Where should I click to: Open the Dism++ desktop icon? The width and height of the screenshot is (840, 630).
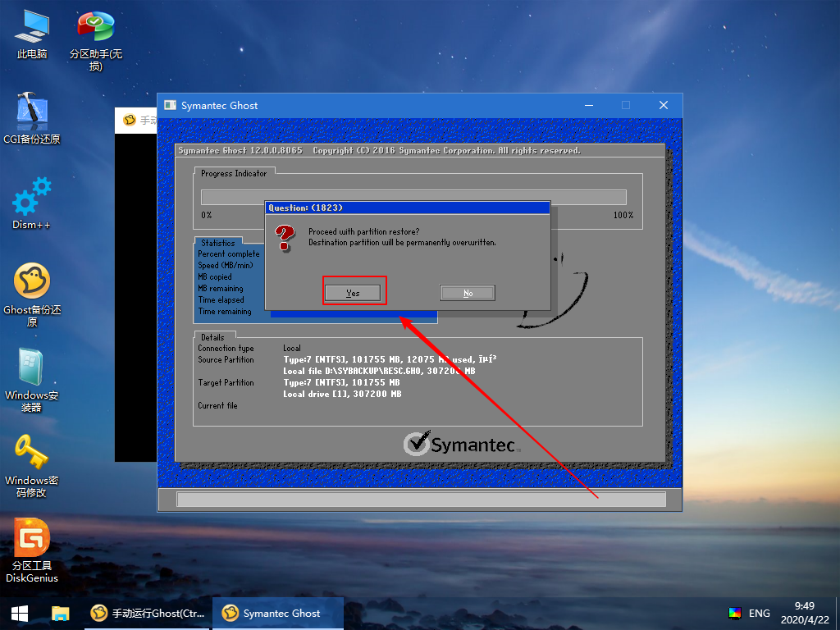click(32, 203)
